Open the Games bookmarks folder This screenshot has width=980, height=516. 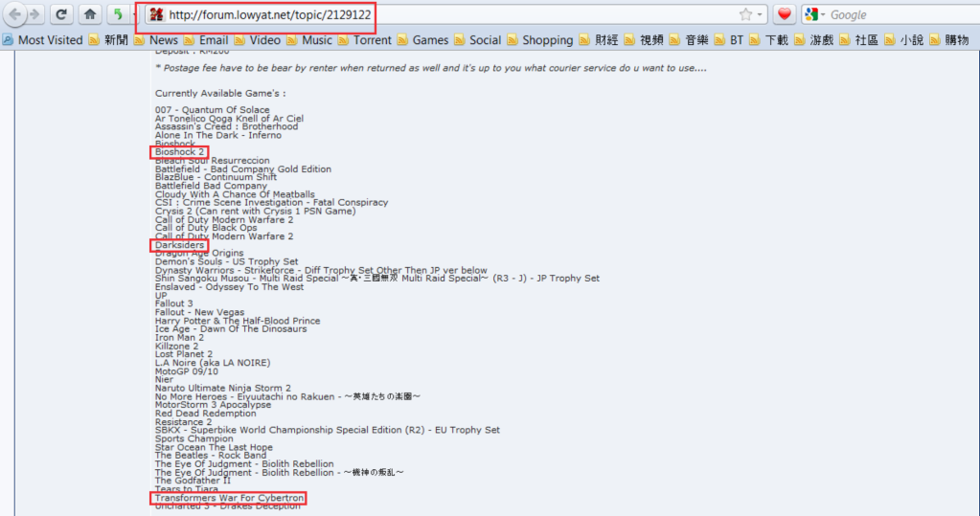(422, 40)
